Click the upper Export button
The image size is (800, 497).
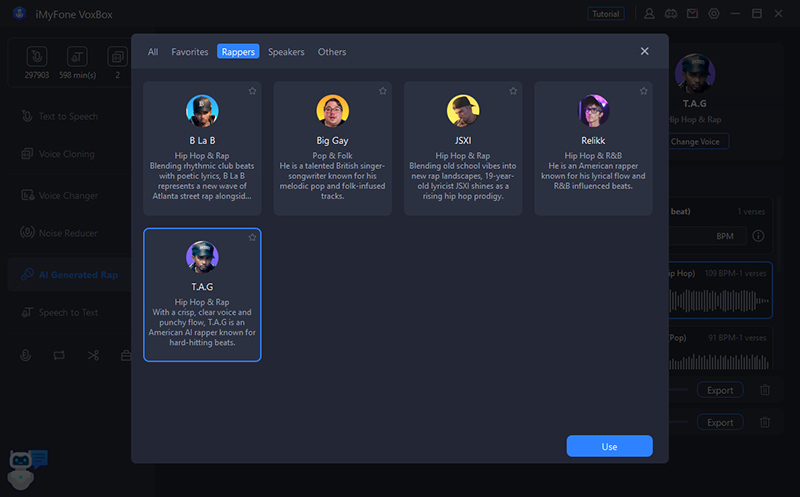click(x=720, y=390)
